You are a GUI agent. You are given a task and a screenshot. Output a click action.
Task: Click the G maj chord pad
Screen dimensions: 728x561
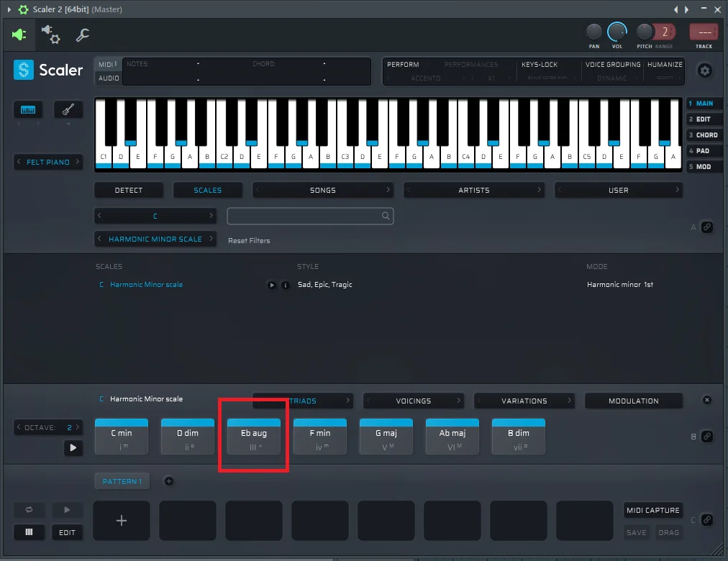tap(386, 437)
